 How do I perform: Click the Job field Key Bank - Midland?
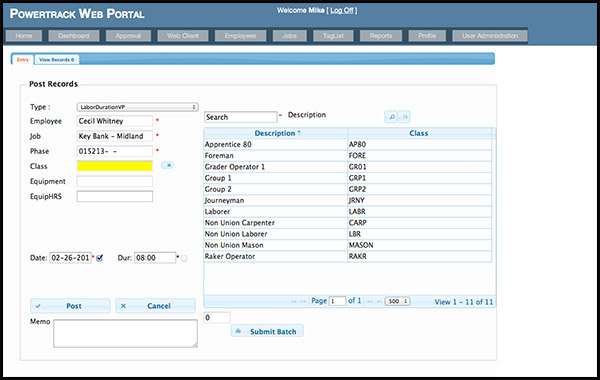pos(115,136)
